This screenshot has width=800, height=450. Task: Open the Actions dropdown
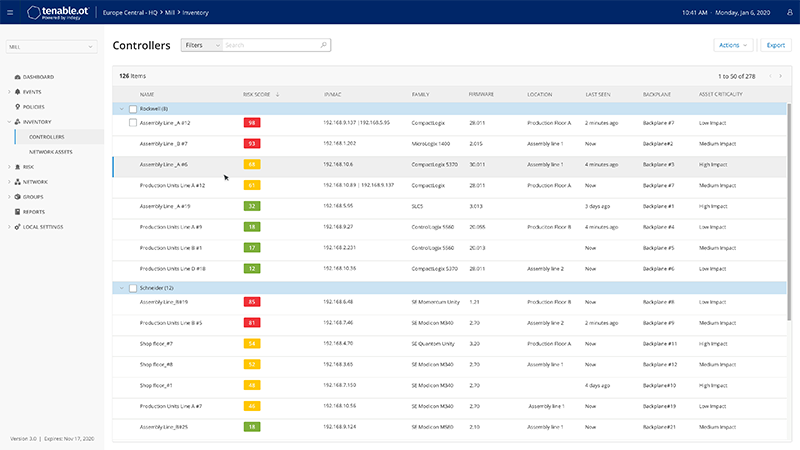[x=733, y=45]
